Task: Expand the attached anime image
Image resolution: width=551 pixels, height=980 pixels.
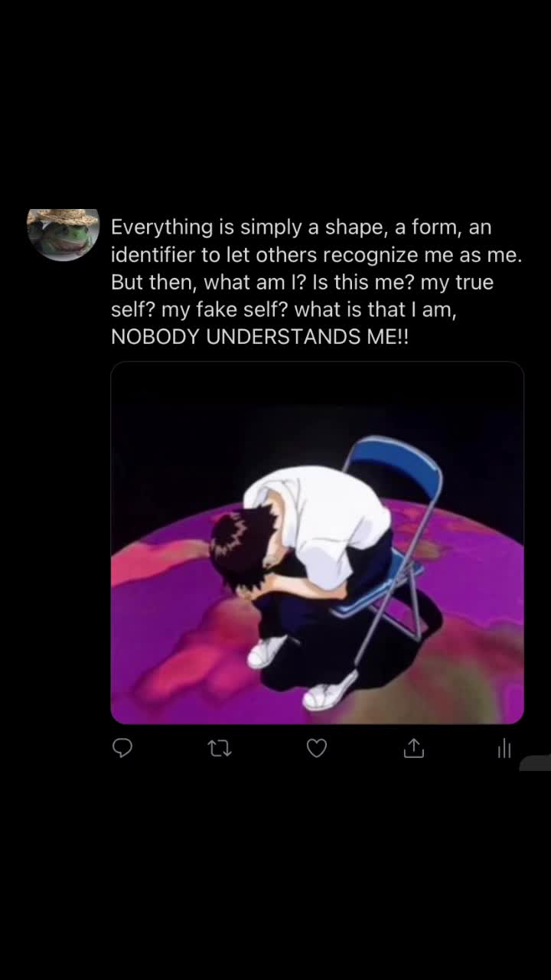Action: pyautogui.click(x=317, y=543)
